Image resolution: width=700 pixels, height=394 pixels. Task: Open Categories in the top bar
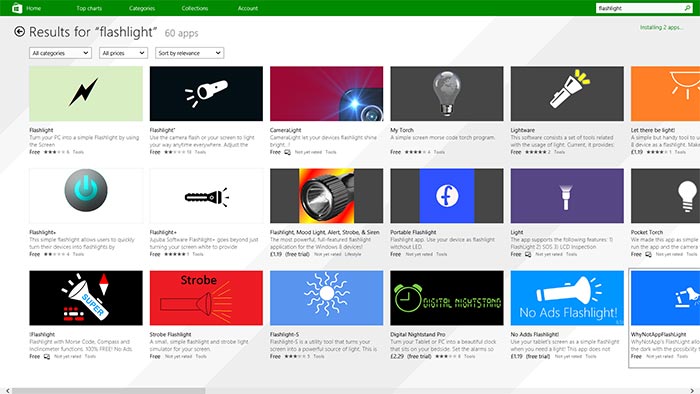coord(142,8)
